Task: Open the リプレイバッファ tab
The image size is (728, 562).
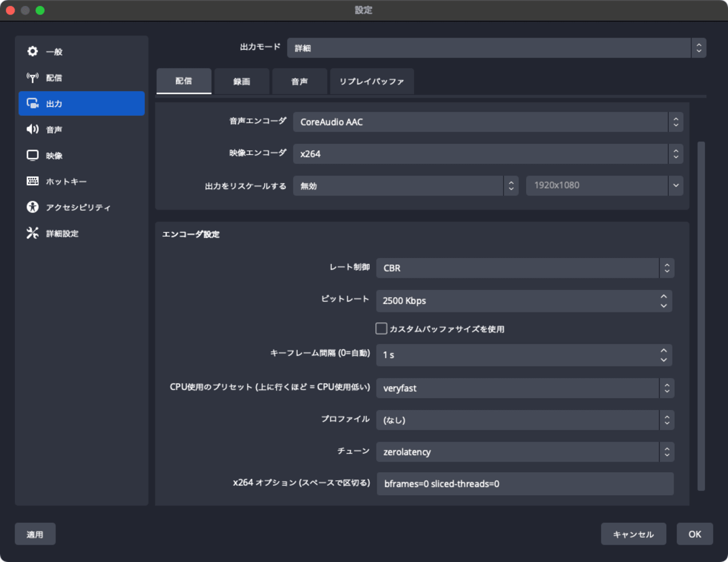Action: point(372,81)
